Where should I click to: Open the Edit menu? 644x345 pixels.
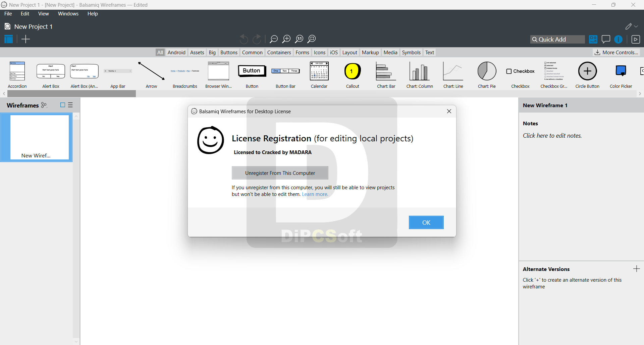pos(25,14)
